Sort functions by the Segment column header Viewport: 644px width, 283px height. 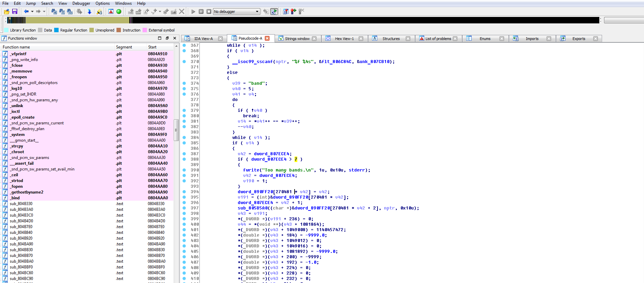pos(124,47)
